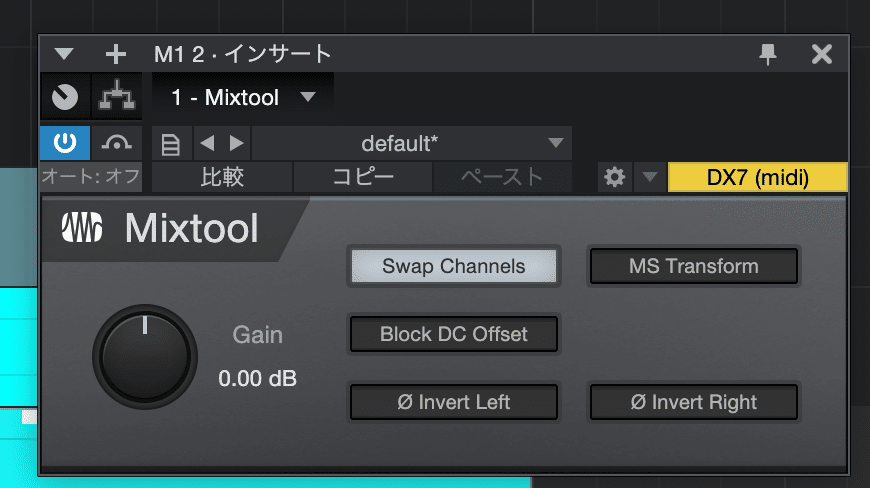Toggle Ø Invert Left

coord(454,402)
